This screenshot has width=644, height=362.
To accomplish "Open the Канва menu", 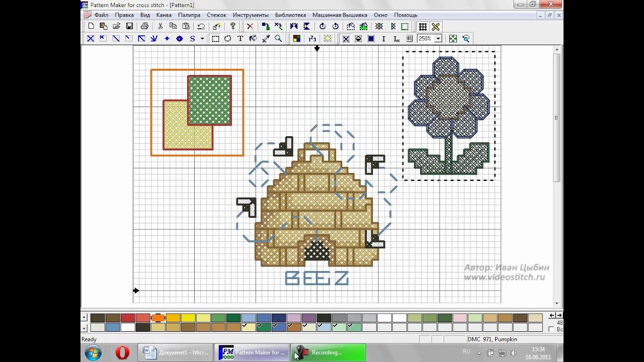I will point(164,15).
